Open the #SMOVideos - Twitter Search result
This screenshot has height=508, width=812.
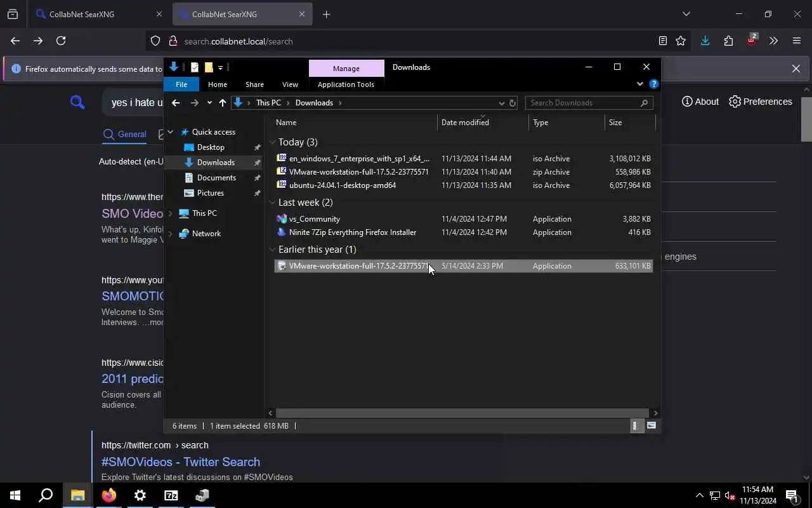[x=181, y=462]
